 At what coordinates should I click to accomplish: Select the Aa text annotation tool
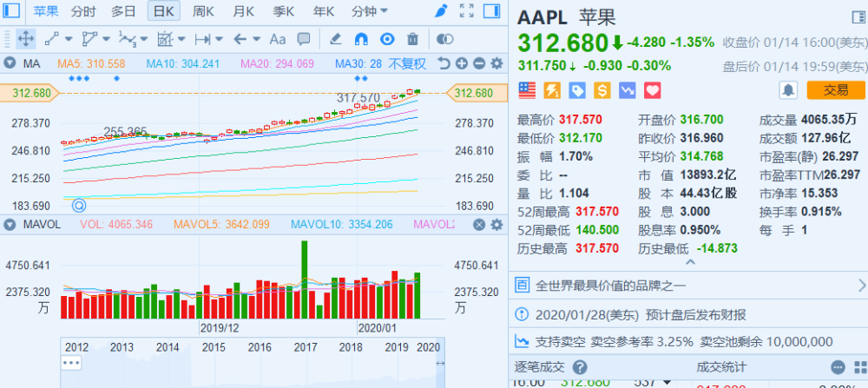(x=278, y=39)
